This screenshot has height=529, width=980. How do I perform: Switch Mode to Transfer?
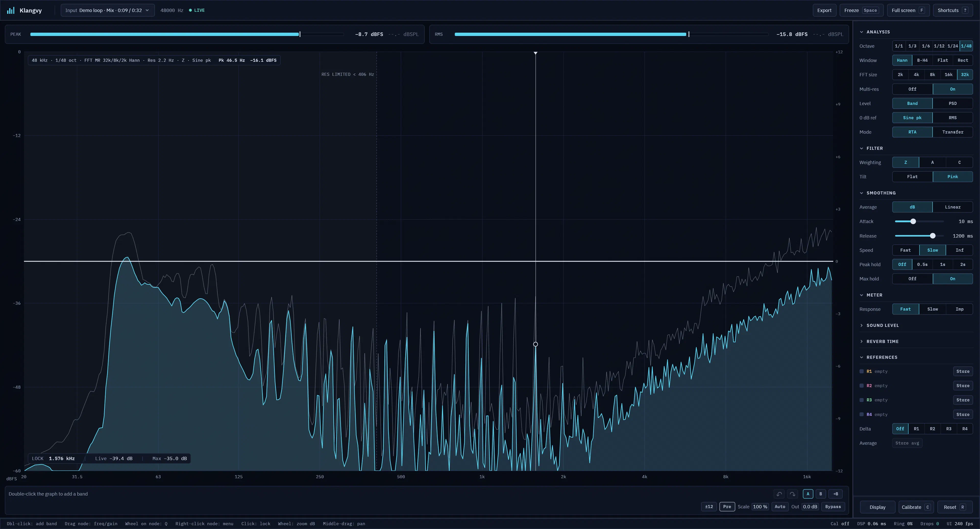[x=953, y=132]
